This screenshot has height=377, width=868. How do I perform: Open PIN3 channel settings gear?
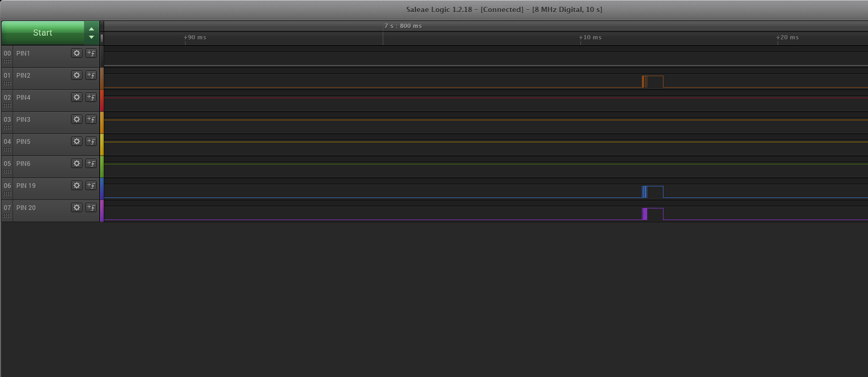pos(77,119)
